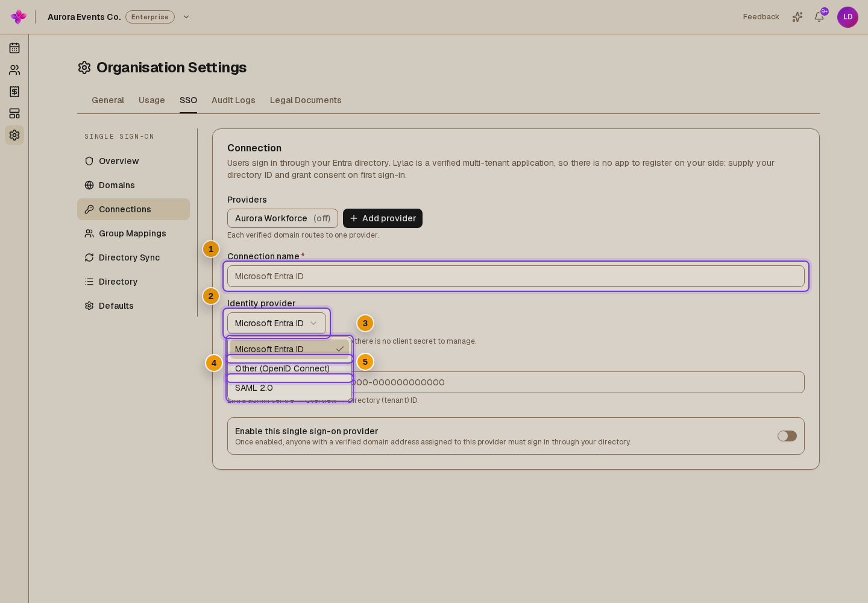Click the Add provider button
868x603 pixels.
[x=383, y=218]
